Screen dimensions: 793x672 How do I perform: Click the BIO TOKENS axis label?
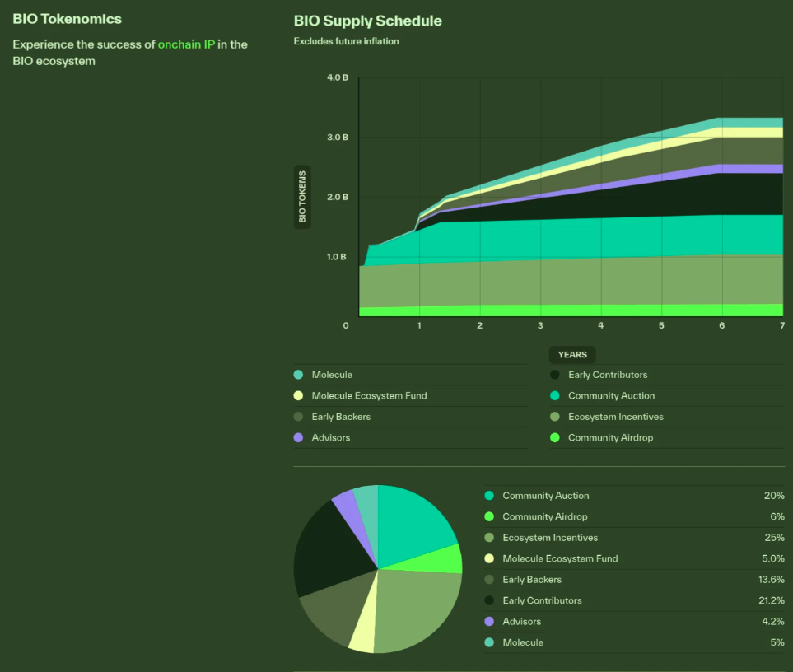(x=301, y=197)
